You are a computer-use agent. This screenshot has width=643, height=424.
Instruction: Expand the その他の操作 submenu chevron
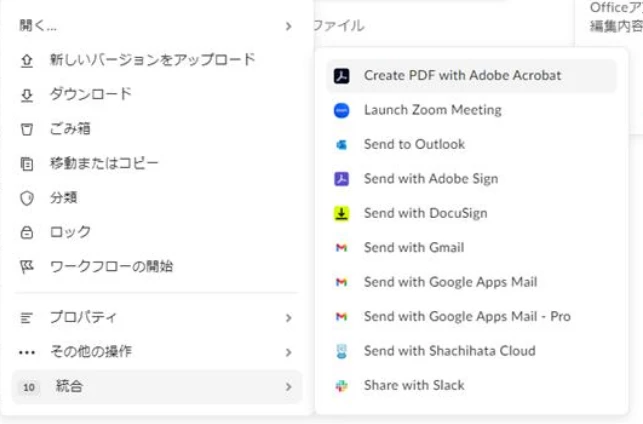[289, 352]
